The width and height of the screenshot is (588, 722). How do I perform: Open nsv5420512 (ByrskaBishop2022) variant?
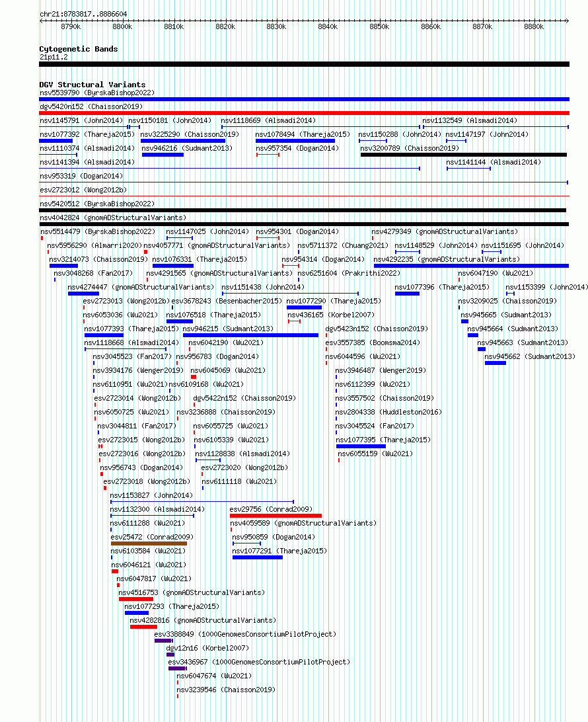point(97,204)
